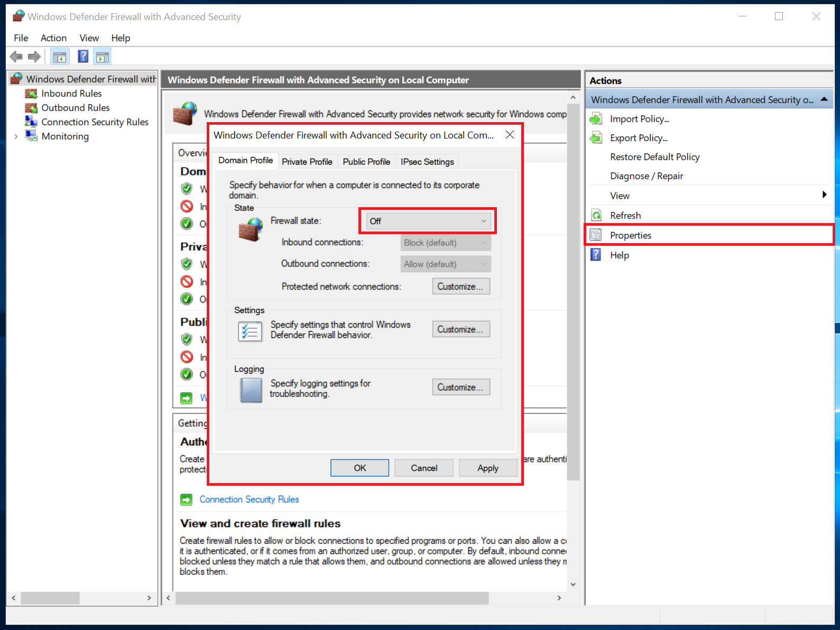Click the firewall brick icon in the center header
Image resolution: width=840 pixels, height=630 pixels.
coord(185,114)
